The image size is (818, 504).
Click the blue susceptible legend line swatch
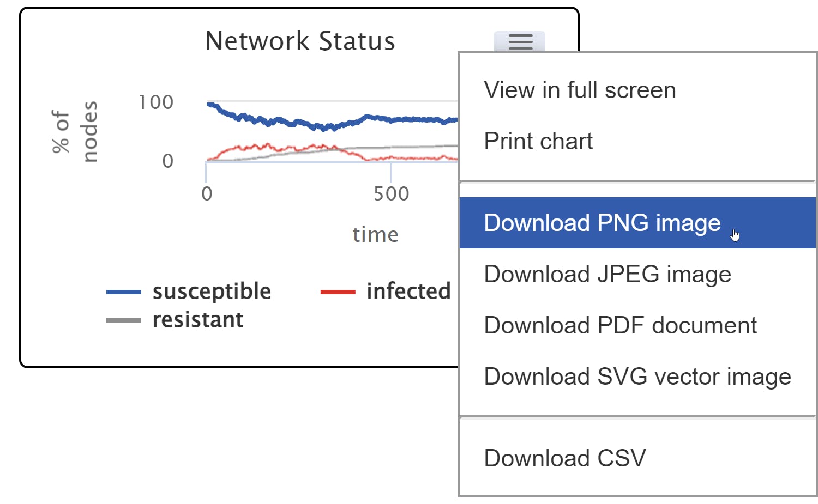click(124, 292)
